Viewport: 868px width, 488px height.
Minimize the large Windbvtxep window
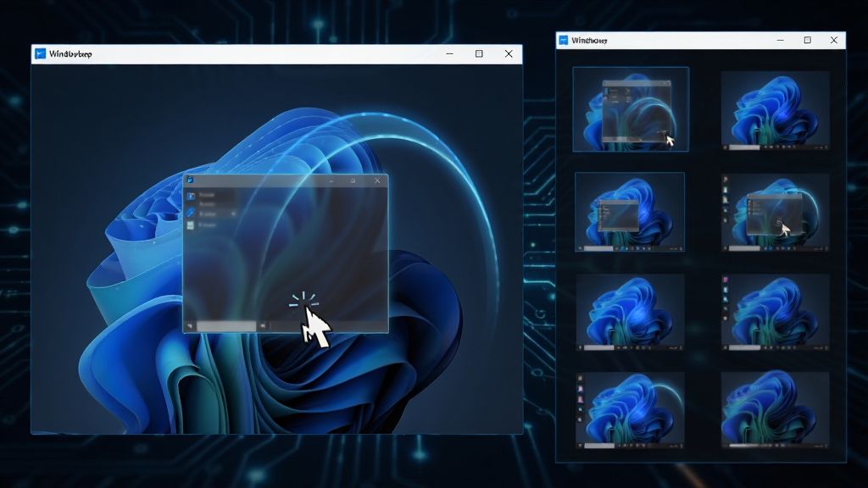(449, 53)
